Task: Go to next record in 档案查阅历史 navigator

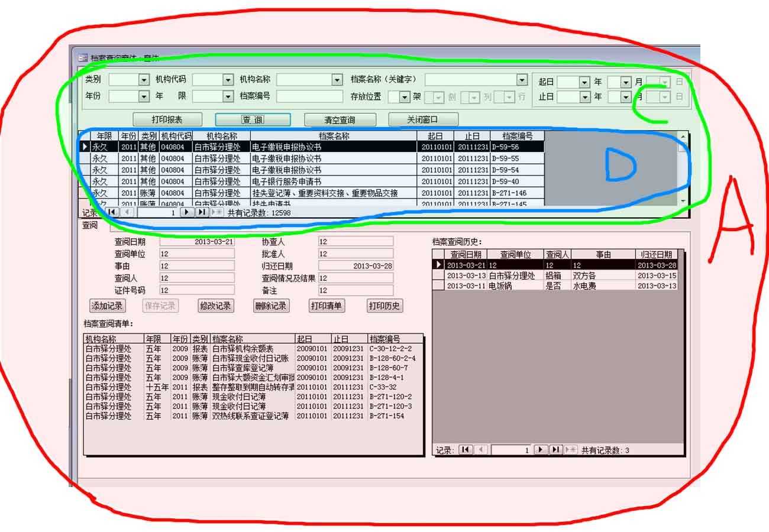Action: [541, 450]
